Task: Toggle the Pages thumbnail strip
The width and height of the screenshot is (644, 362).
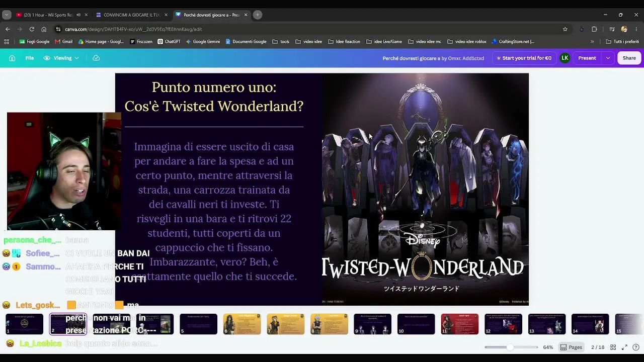Action: [x=571, y=347]
